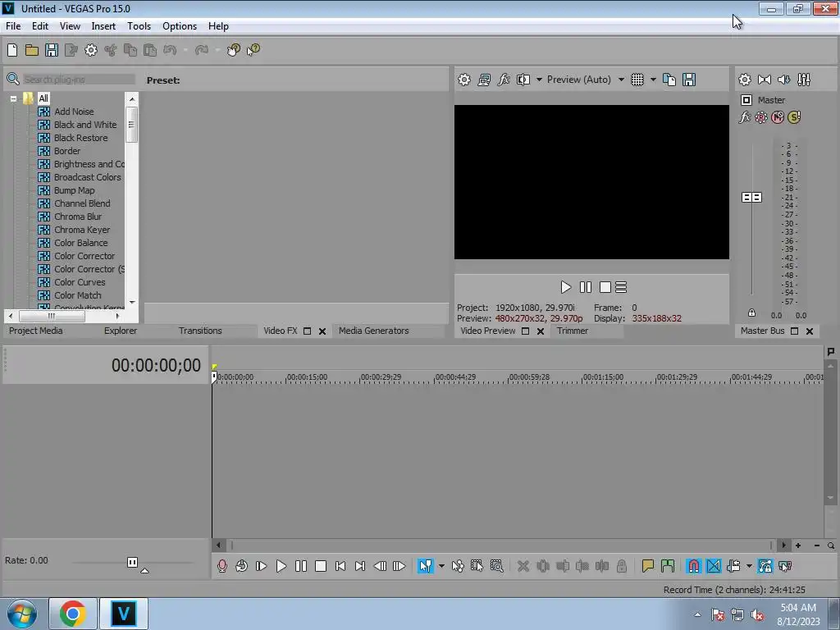Image resolution: width=840 pixels, height=630 pixels.
Task: Open Project Properties gear in main toolbar
Action: (91, 50)
